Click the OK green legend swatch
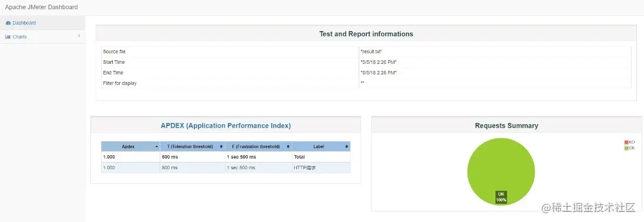The image size is (644, 222). tap(626, 148)
